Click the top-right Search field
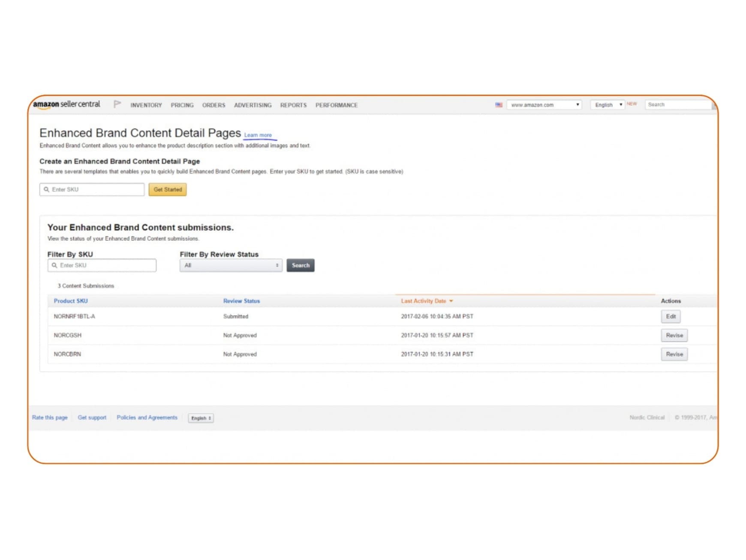 tap(678, 105)
